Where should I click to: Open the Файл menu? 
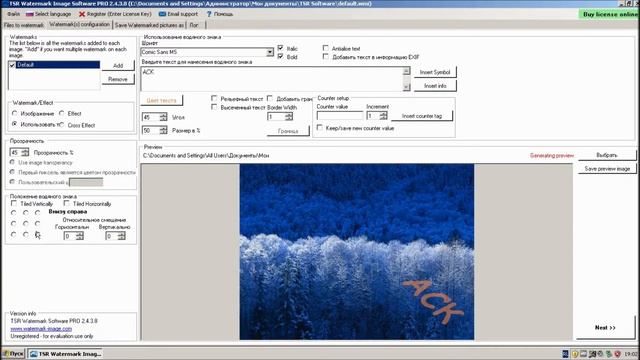(13, 14)
